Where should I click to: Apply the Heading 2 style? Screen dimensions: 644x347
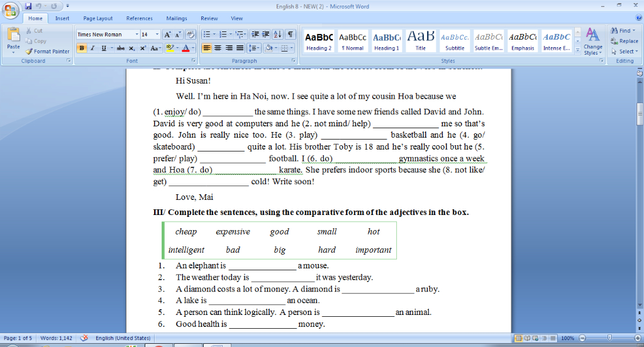coord(319,41)
